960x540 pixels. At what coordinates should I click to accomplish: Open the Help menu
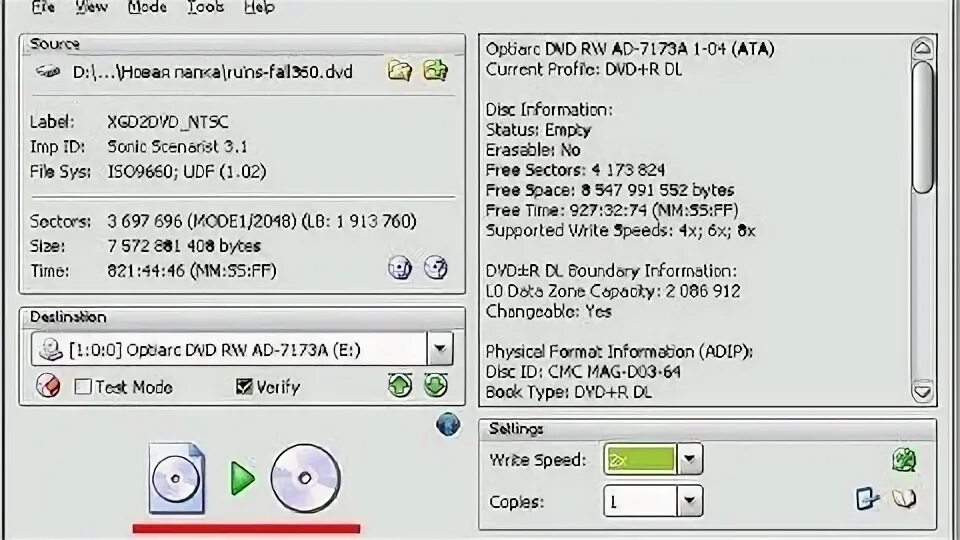pos(259,7)
